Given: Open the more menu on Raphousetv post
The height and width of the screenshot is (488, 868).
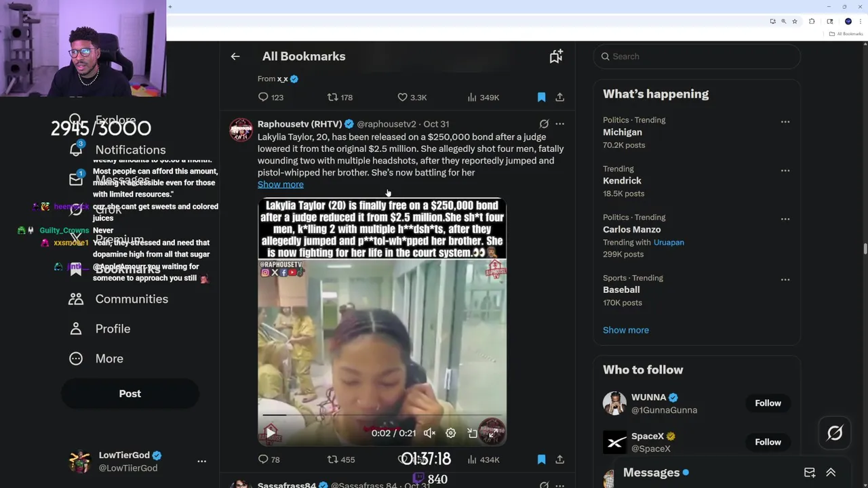Looking at the screenshot, I should [x=559, y=124].
